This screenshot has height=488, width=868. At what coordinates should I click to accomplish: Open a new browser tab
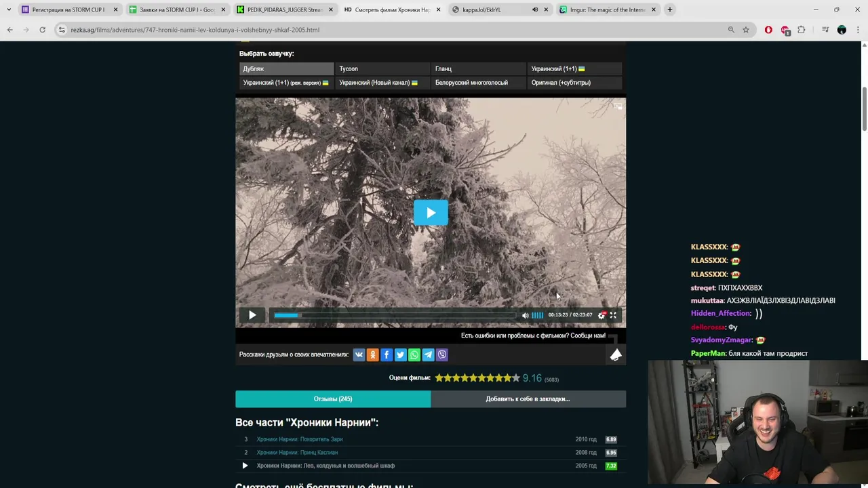(x=669, y=9)
